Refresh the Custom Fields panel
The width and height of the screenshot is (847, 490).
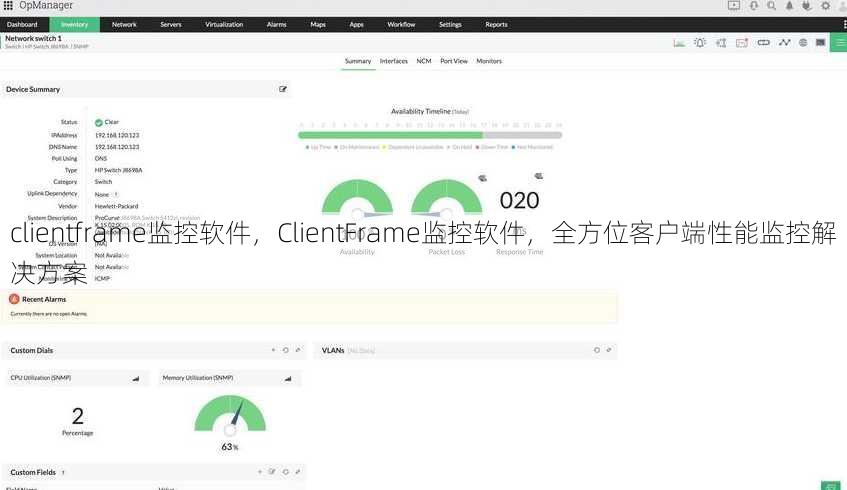285,472
